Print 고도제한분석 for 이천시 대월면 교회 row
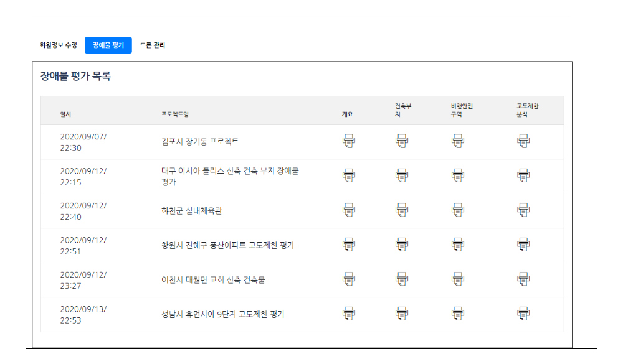This screenshot has width=623, height=364. (523, 279)
